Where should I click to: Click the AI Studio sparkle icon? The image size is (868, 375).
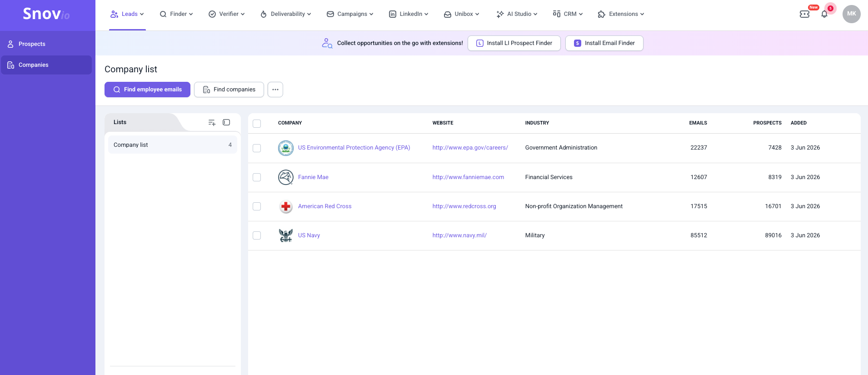coord(500,14)
